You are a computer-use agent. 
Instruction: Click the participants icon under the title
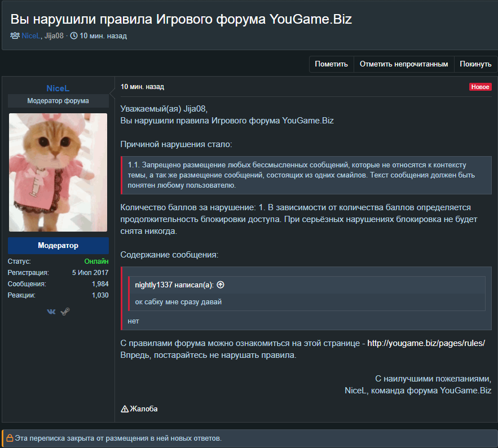click(15, 36)
